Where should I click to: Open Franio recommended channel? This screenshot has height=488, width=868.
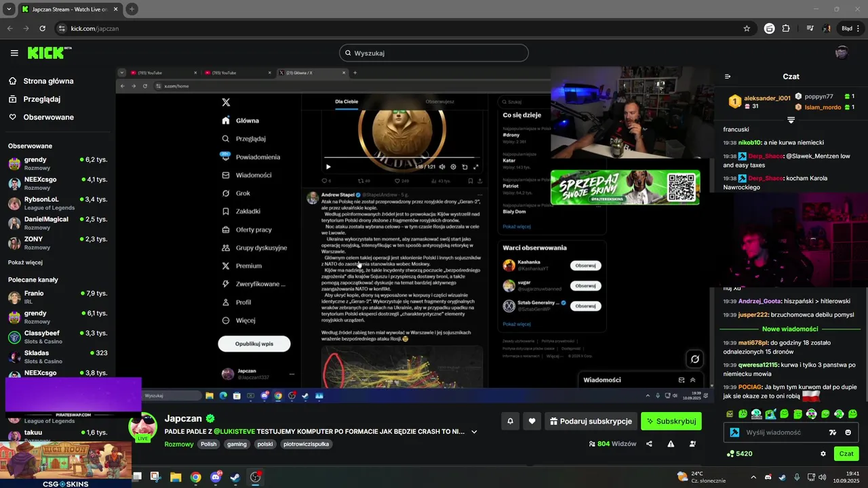coord(58,297)
